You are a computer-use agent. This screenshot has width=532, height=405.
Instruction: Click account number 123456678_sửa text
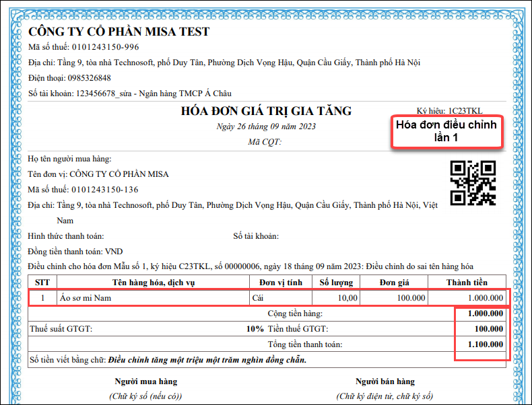coord(104,94)
